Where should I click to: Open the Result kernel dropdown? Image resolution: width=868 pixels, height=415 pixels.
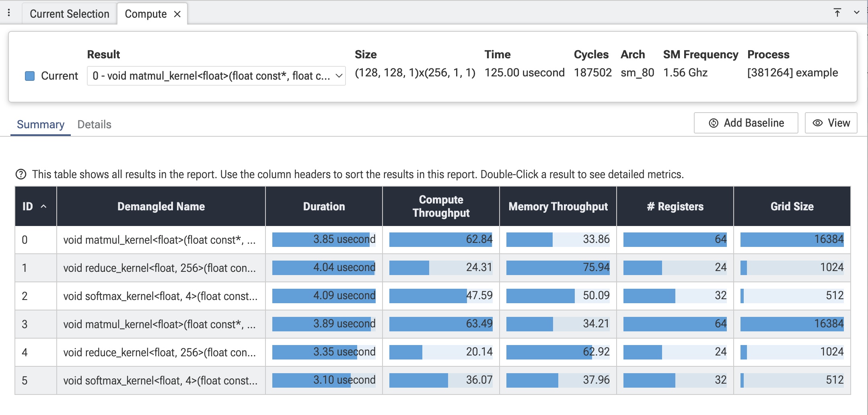click(x=216, y=76)
